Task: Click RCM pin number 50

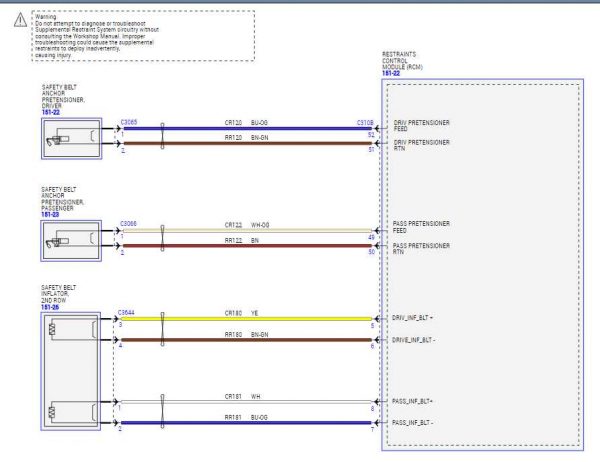Action: pos(371,252)
